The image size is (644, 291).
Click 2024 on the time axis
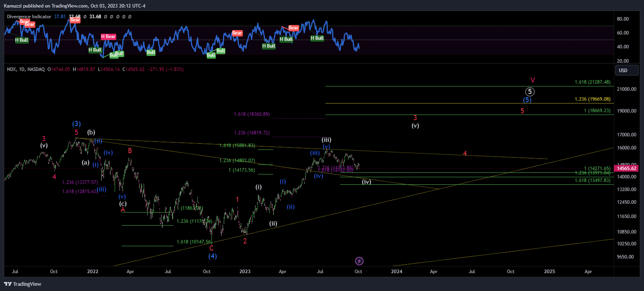click(396, 272)
